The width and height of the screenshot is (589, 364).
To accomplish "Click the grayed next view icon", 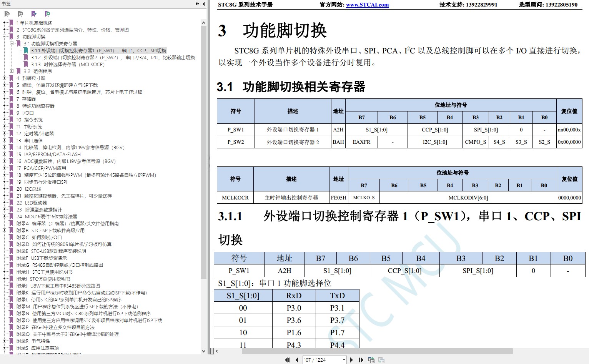I will point(381,360).
